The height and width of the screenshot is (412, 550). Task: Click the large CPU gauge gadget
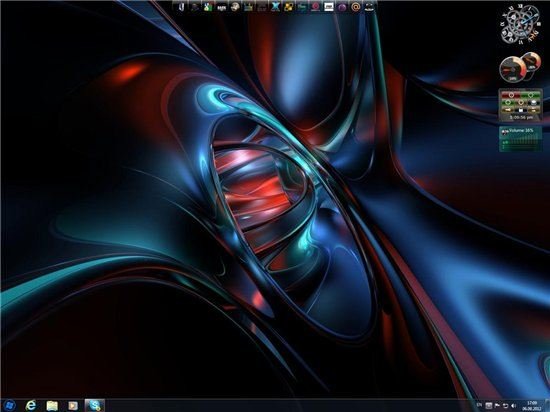pyautogui.click(x=513, y=70)
